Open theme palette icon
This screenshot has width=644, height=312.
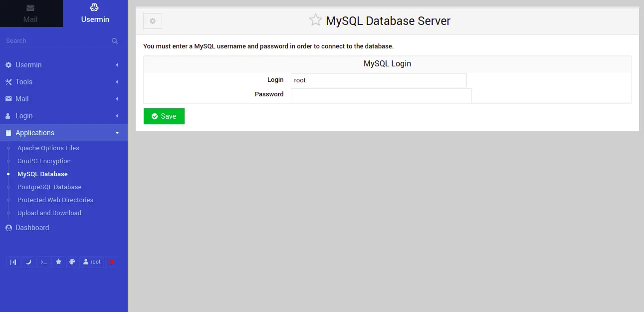pyautogui.click(x=72, y=262)
